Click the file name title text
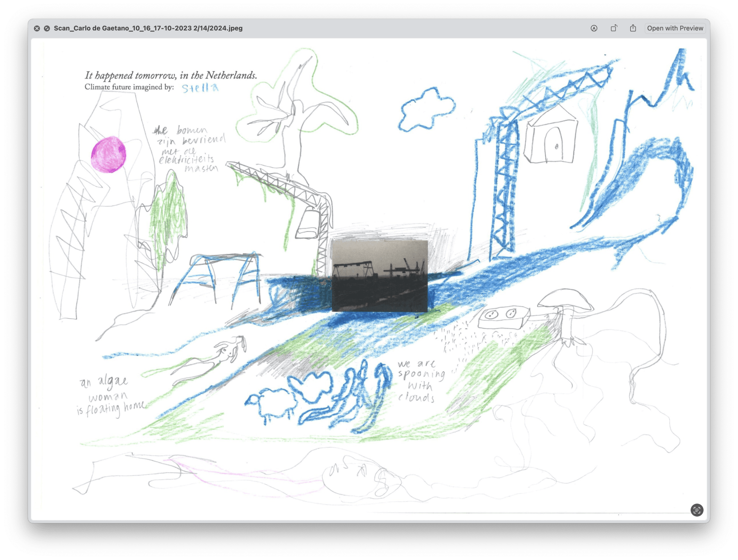Screen dimensions: 738x560 [x=148, y=28]
